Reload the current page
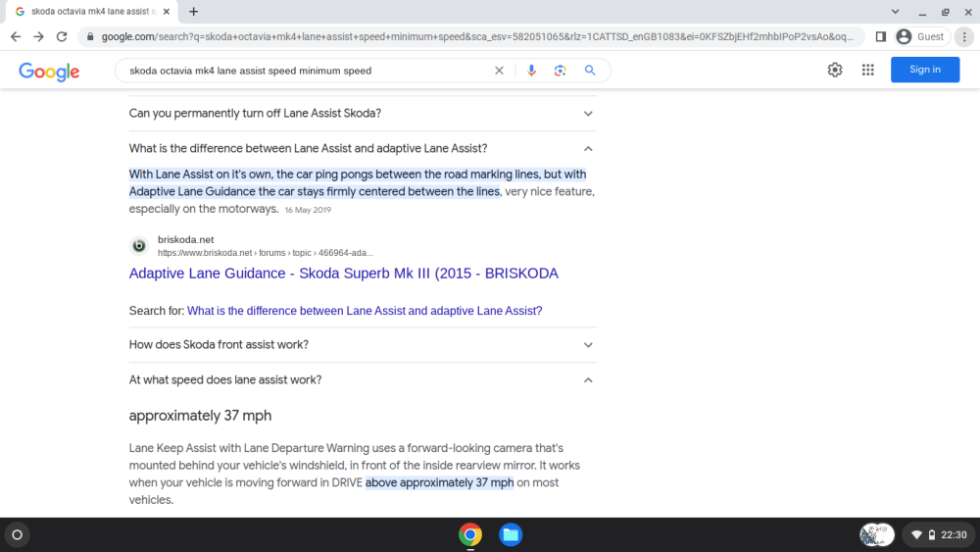The width and height of the screenshot is (980, 552). pyautogui.click(x=61, y=37)
